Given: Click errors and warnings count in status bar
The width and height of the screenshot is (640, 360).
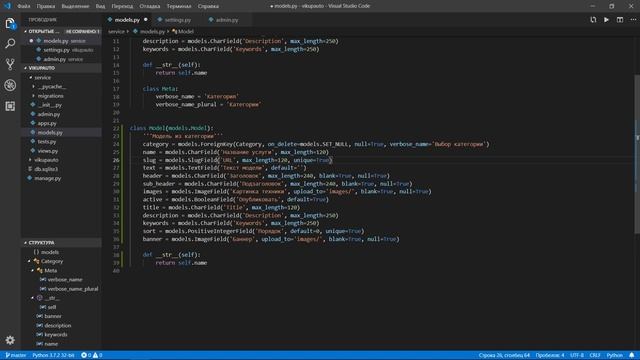Looking at the screenshot, I should point(91,355).
